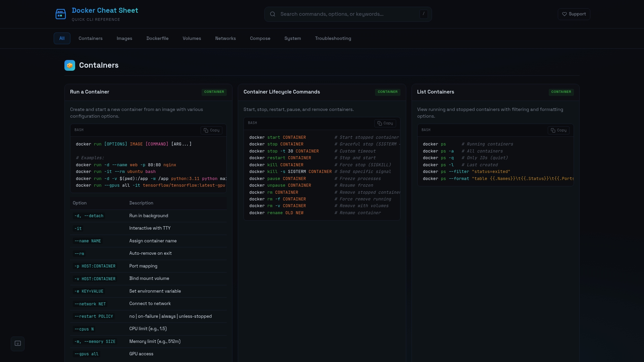Click the 'docker ps --filter' command line
This screenshot has height=362, width=644.
pyautogui.click(x=466, y=172)
